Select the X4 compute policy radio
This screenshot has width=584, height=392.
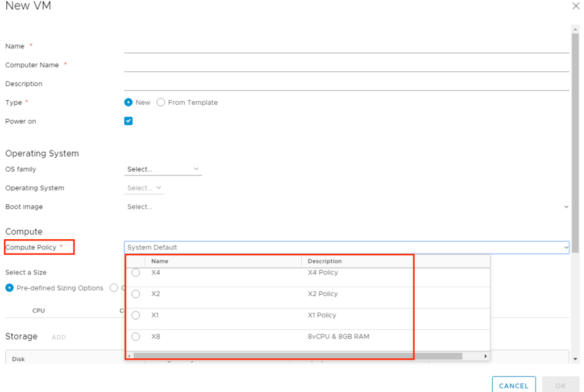[x=136, y=273]
